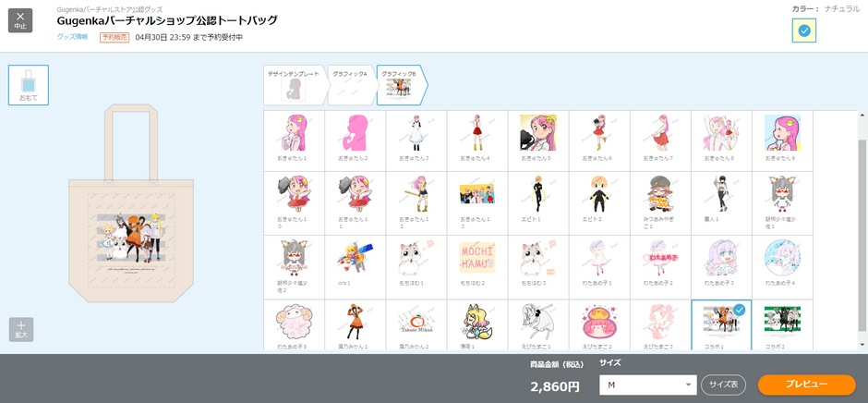Select the ナチュラル color swatch
The width and height of the screenshot is (868, 403).
pos(804,31)
